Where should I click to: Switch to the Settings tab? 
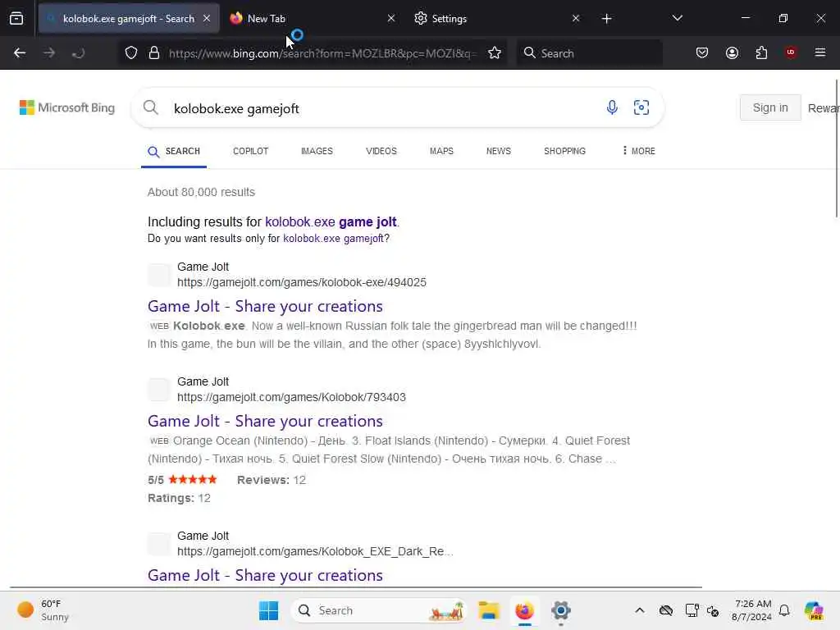498,18
